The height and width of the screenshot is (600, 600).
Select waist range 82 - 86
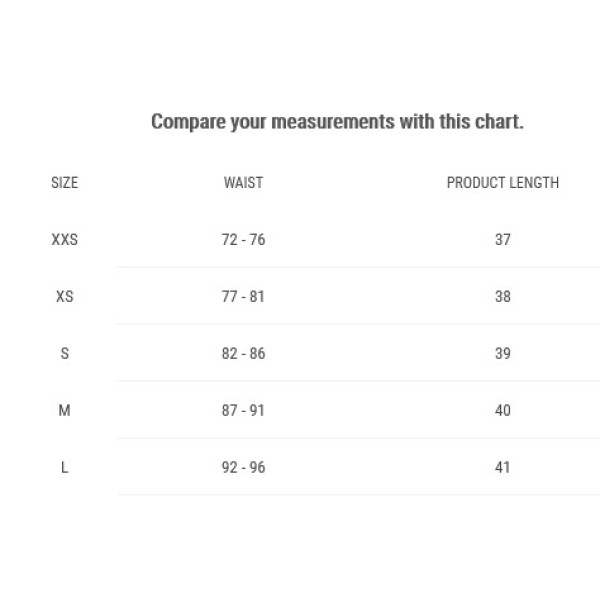[x=243, y=354]
